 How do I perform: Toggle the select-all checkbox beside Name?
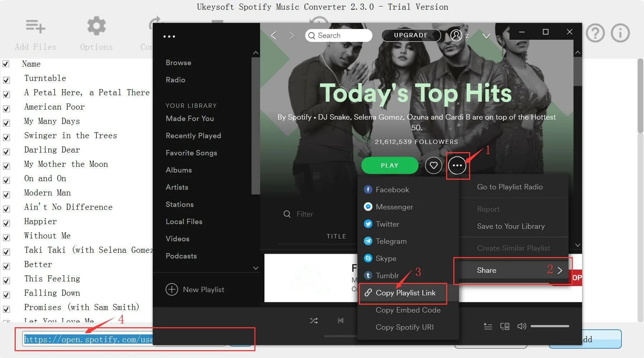(x=6, y=64)
